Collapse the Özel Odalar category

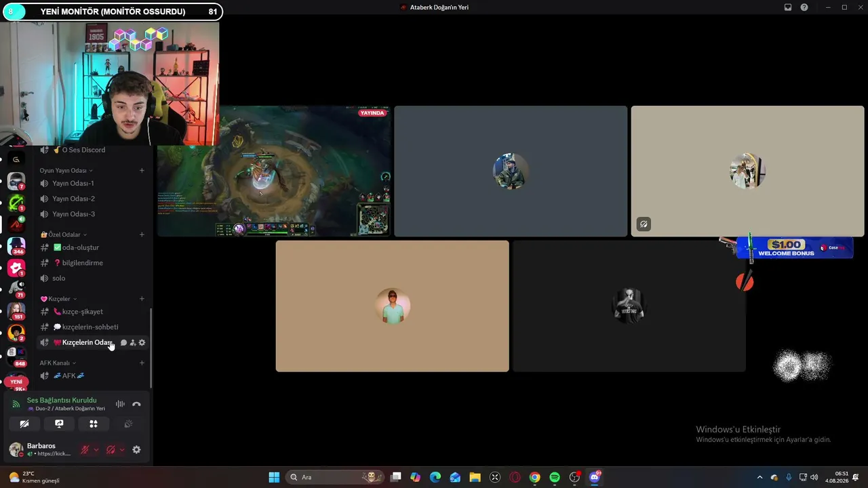click(62, 235)
